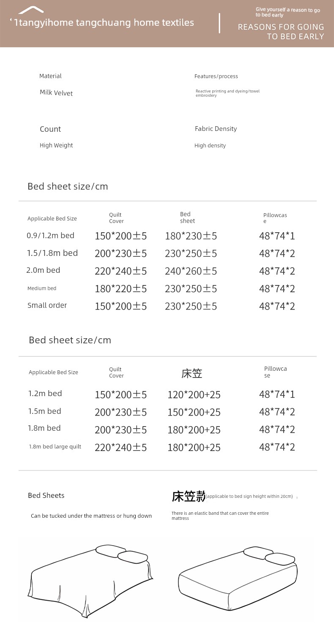Select the High Weight count value
Viewport: 334px width, 644px height.
tap(56, 145)
